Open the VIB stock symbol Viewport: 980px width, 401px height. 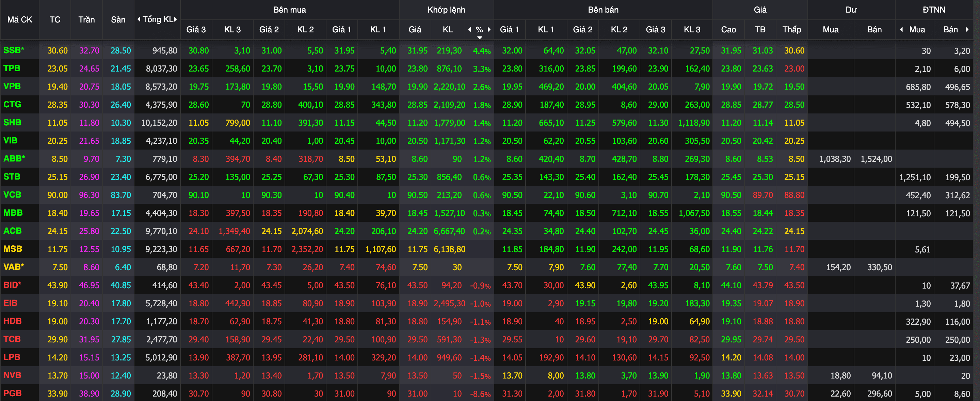pos(10,140)
